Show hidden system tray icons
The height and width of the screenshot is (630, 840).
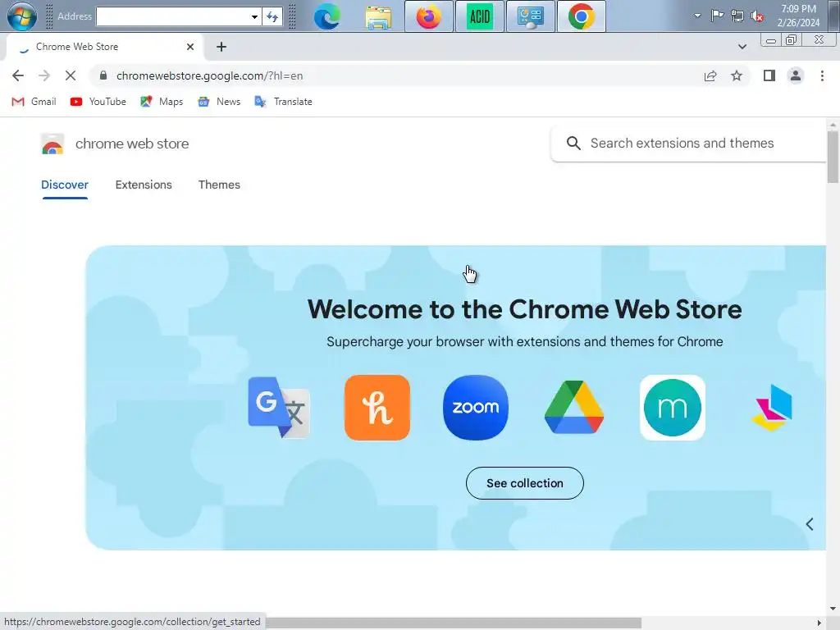click(697, 16)
